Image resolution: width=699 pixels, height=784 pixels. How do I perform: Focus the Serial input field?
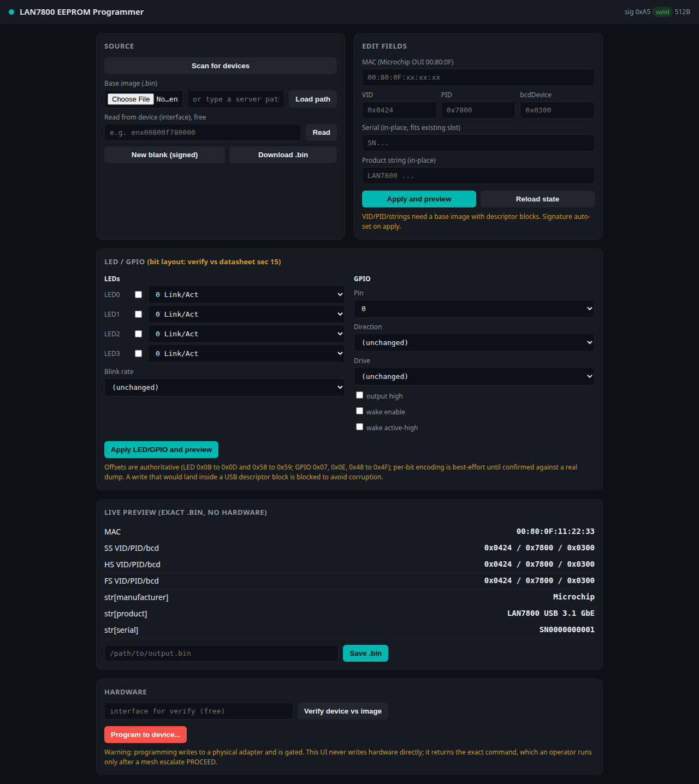tap(478, 143)
